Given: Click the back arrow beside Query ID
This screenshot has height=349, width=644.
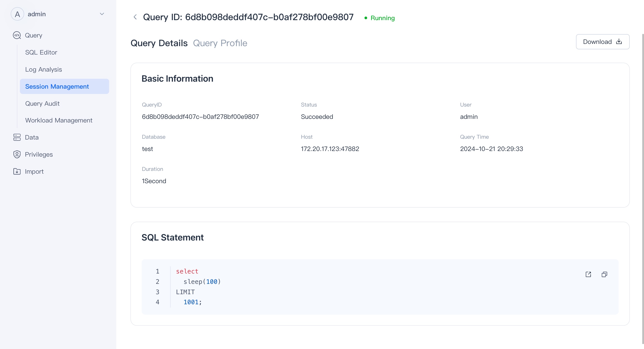Looking at the screenshot, I should (x=135, y=17).
